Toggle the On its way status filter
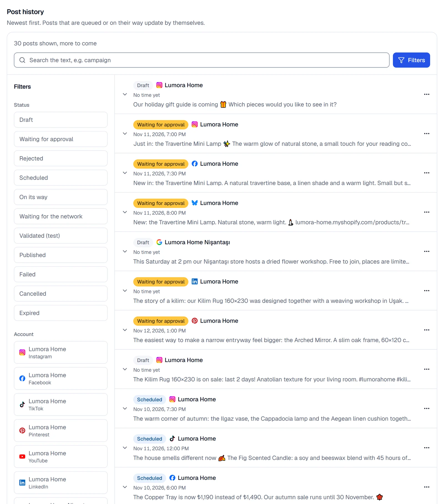 (61, 197)
